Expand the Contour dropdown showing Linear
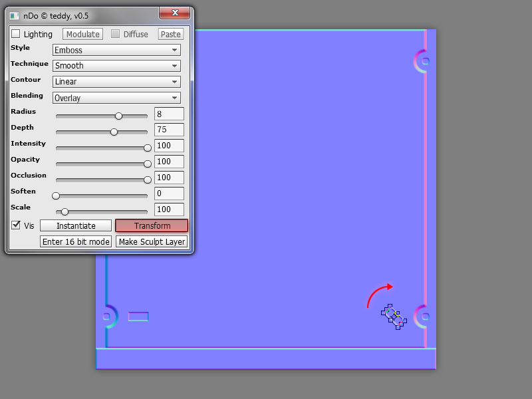Viewport: 532px width, 399px height. [x=116, y=82]
